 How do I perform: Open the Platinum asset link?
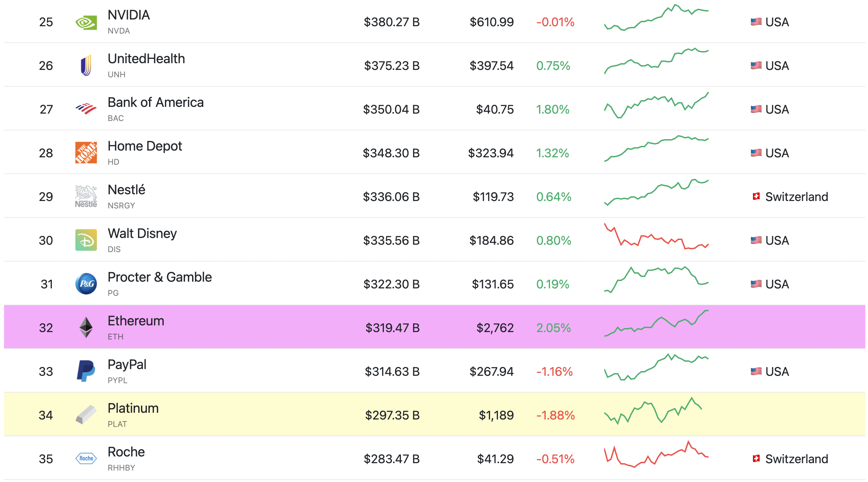[x=133, y=408]
